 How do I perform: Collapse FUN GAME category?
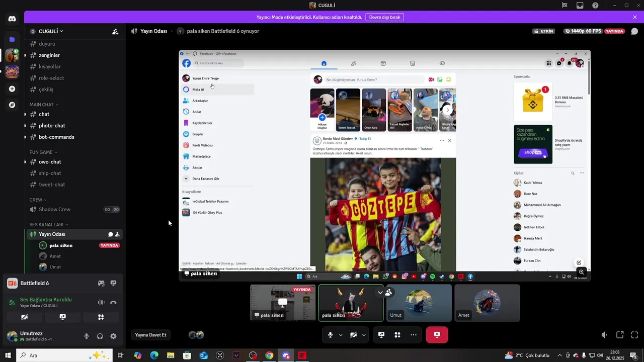point(43,152)
